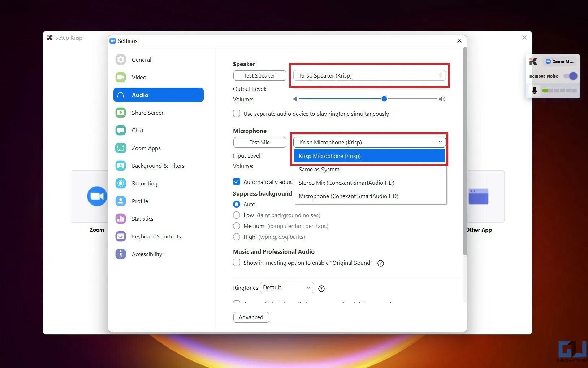Click the Krisp logo in Setup Krisp title

click(50, 38)
